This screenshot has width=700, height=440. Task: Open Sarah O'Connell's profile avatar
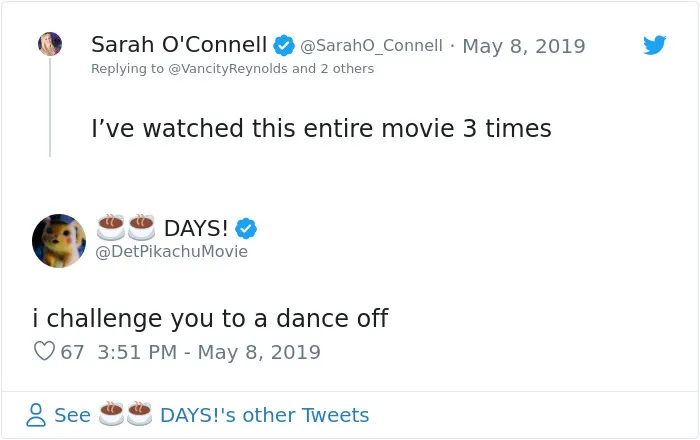point(50,44)
